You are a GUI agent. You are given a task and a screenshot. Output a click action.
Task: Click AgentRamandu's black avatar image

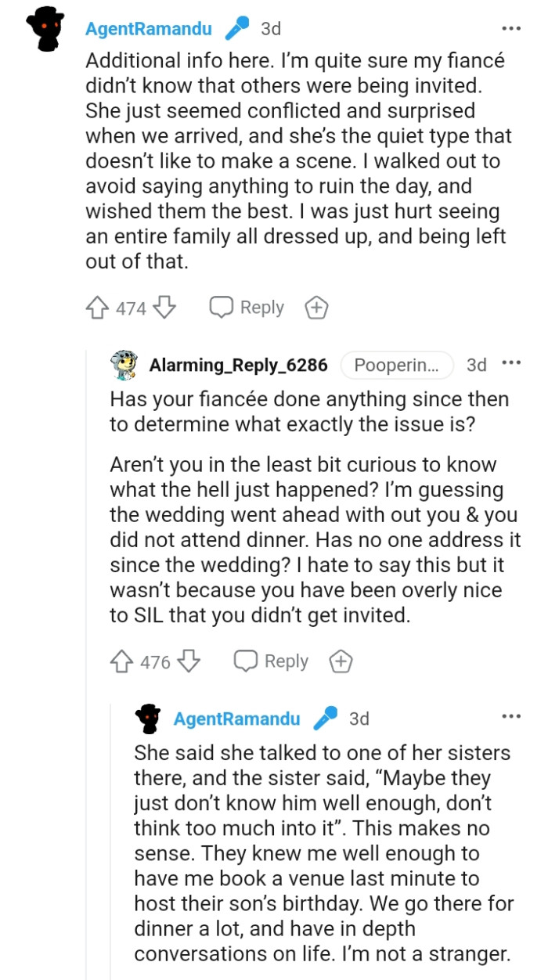pos(45,28)
